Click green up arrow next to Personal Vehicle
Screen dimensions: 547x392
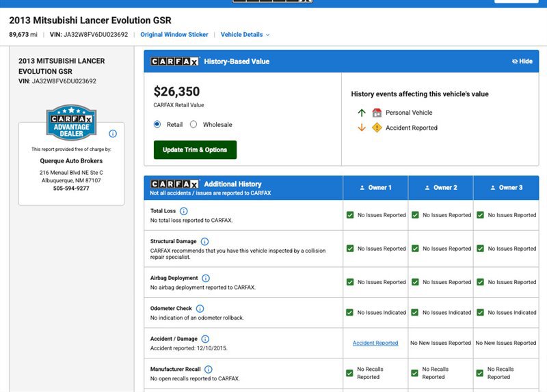(362, 113)
